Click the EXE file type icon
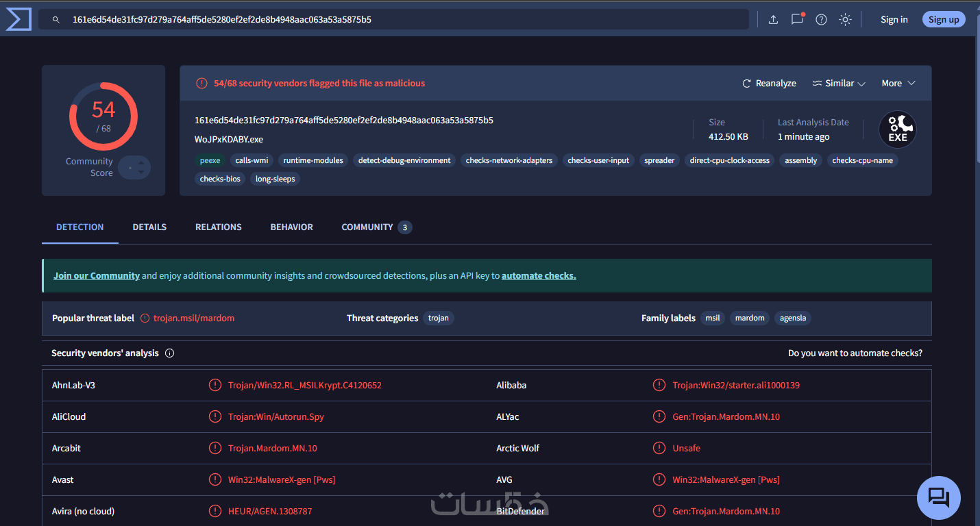The image size is (980, 526). pyautogui.click(x=897, y=129)
